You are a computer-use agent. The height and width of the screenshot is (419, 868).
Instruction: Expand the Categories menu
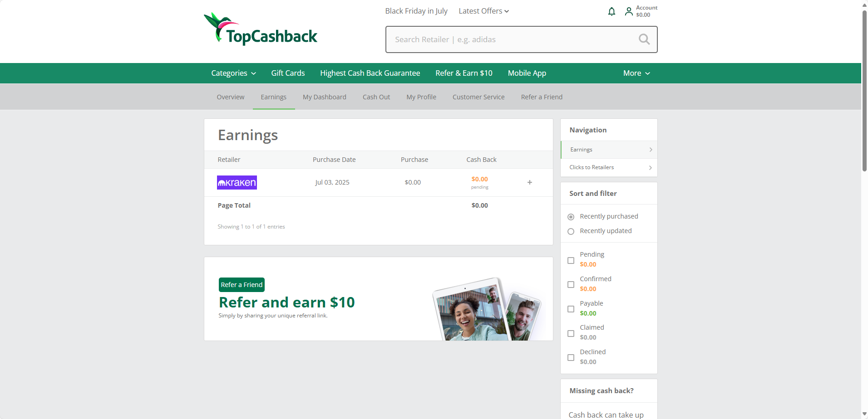pos(233,73)
